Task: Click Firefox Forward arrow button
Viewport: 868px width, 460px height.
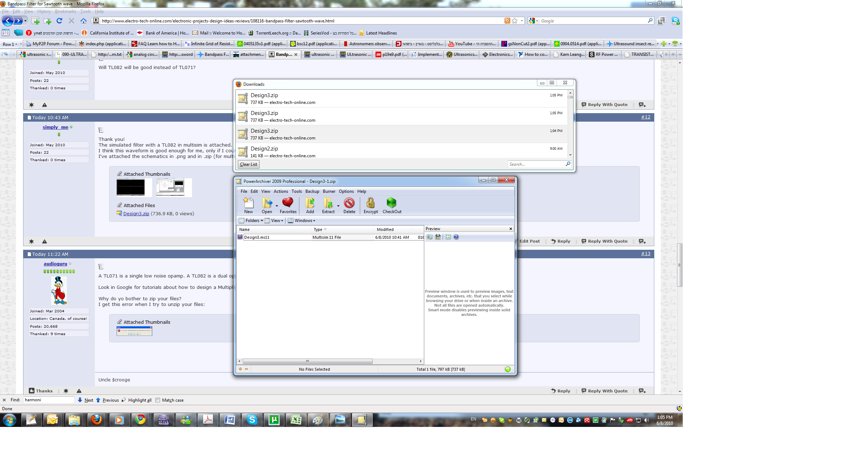Action: [x=18, y=21]
